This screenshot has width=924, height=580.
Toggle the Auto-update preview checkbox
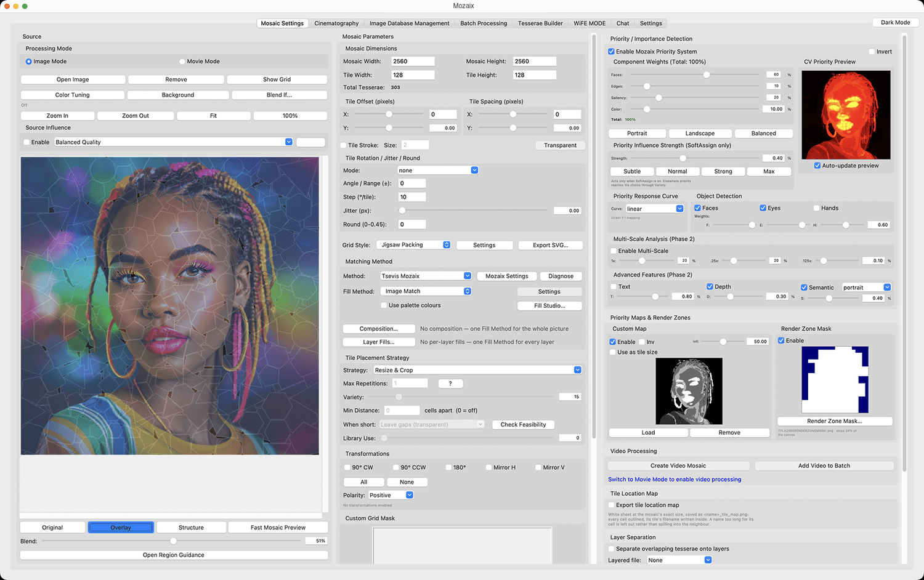coord(817,166)
